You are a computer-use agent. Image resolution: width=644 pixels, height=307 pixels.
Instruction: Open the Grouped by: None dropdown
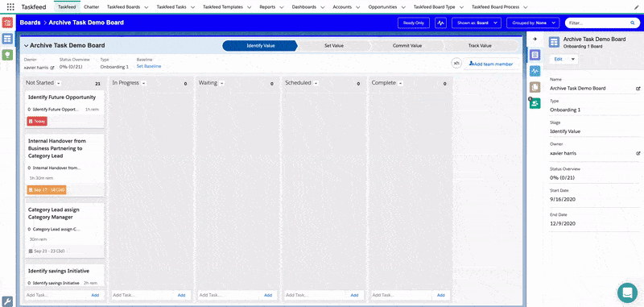tap(533, 23)
